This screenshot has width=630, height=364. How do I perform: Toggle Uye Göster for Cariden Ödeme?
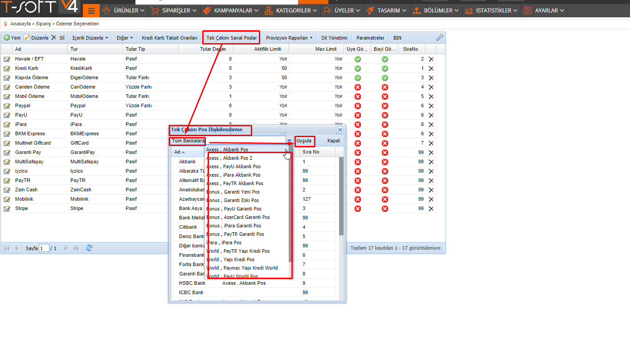pyautogui.click(x=357, y=87)
